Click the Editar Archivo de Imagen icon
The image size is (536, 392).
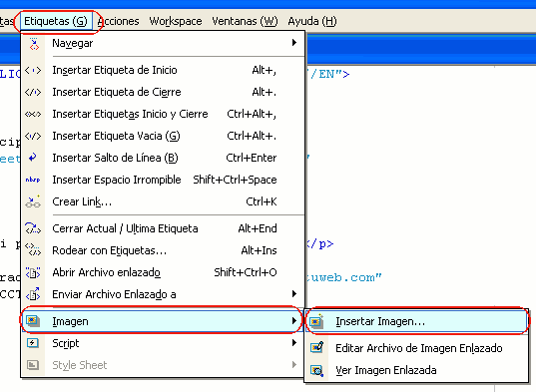[x=316, y=347]
